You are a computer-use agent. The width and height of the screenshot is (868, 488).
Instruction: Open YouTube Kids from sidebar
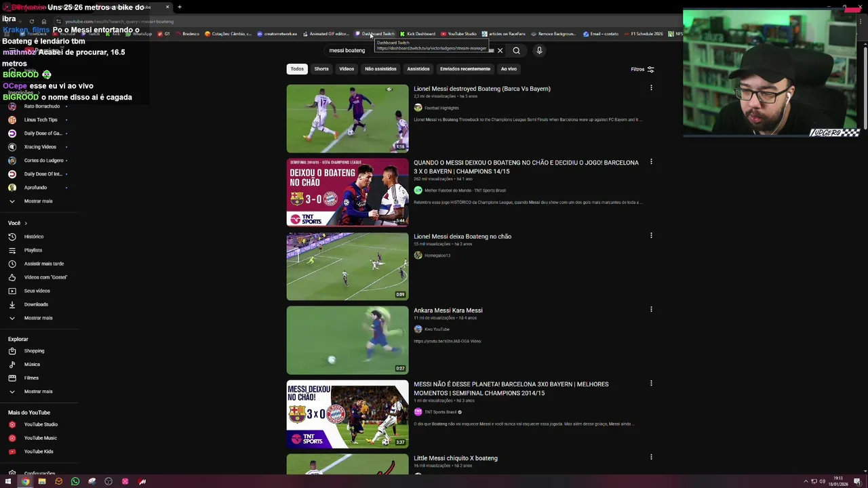pyautogui.click(x=39, y=451)
